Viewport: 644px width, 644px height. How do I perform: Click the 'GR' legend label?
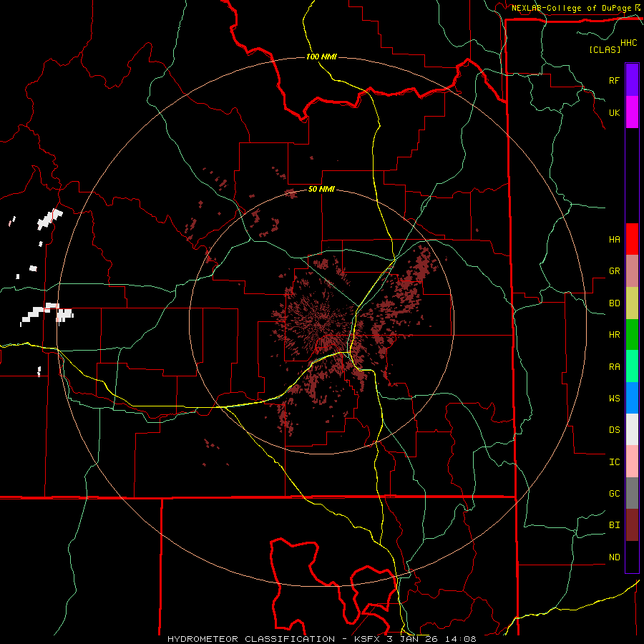614,271
